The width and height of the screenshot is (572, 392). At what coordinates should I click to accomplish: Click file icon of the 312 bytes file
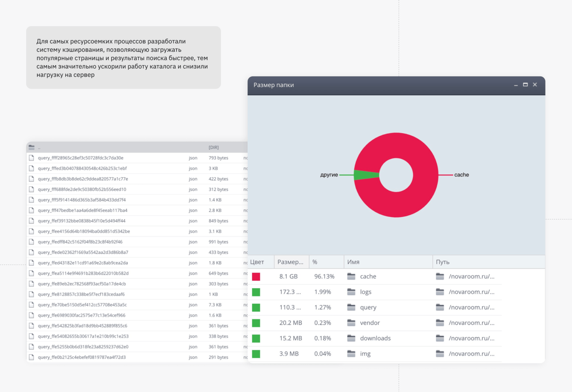coord(31,189)
